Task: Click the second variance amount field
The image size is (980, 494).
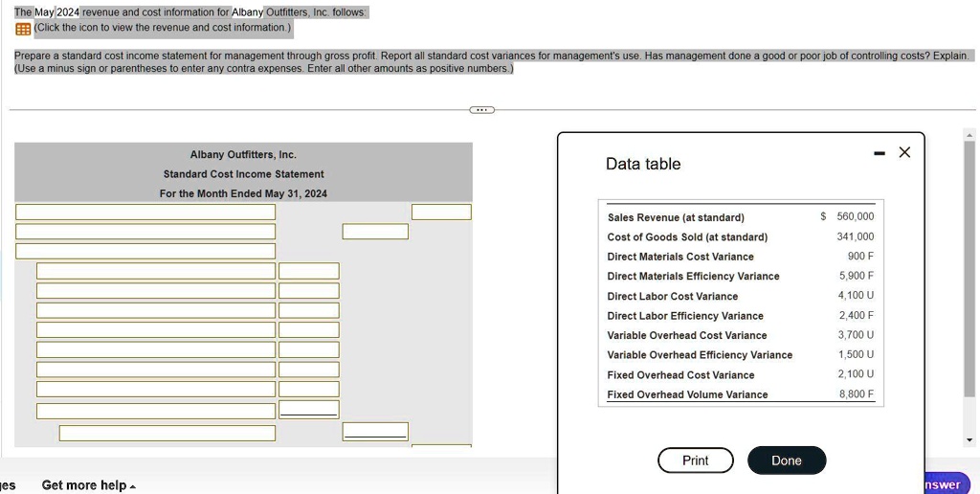Action: (x=309, y=291)
